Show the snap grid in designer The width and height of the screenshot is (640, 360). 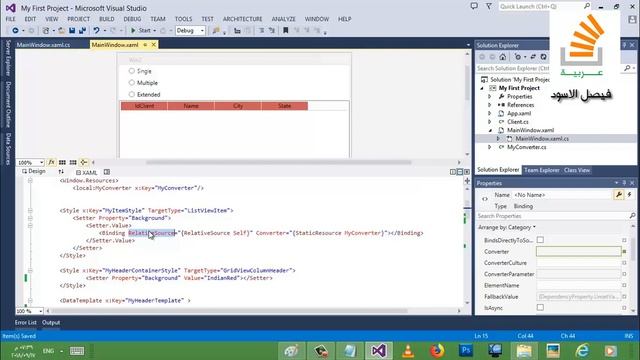pyautogui.click(x=62, y=162)
